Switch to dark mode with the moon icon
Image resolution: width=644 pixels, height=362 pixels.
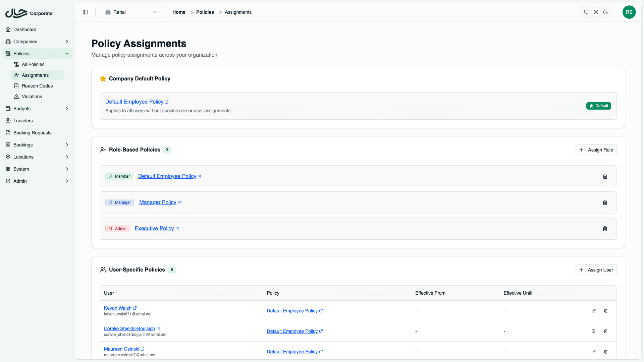pos(605,12)
